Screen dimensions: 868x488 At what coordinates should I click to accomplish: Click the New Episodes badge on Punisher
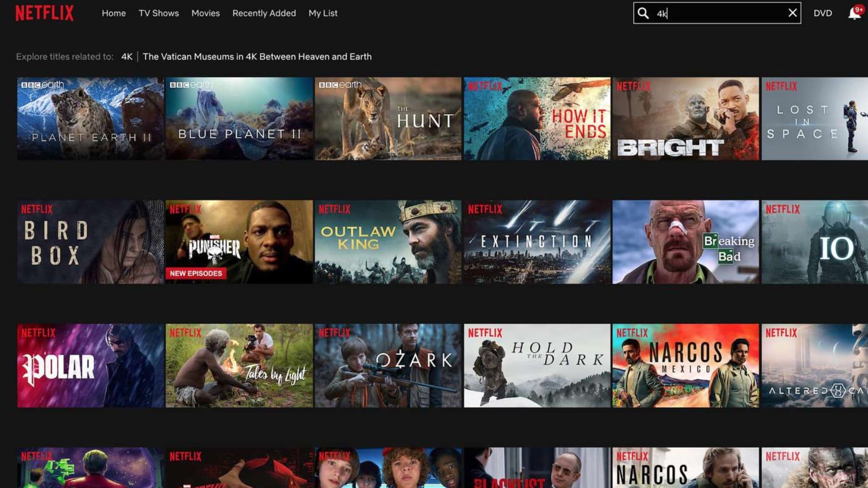click(x=196, y=273)
